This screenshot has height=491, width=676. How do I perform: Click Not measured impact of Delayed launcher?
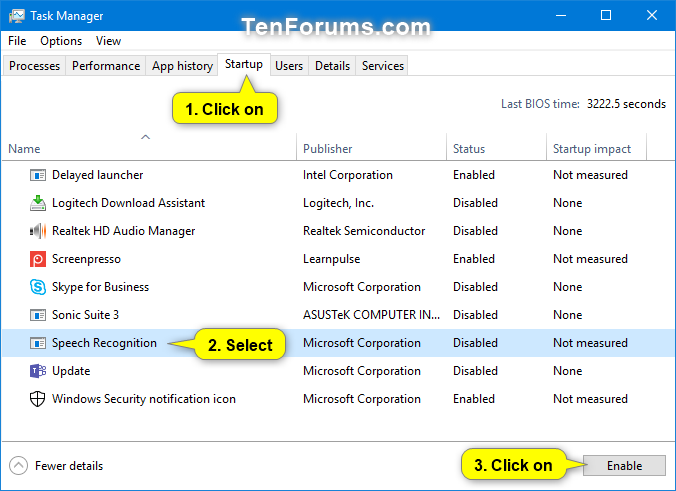coord(590,175)
